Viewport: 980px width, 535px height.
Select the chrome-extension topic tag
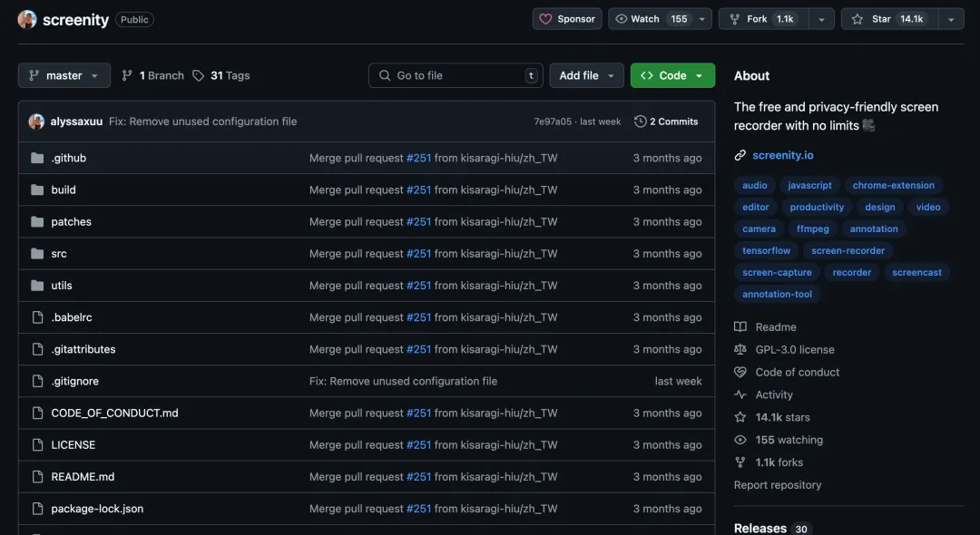point(893,185)
